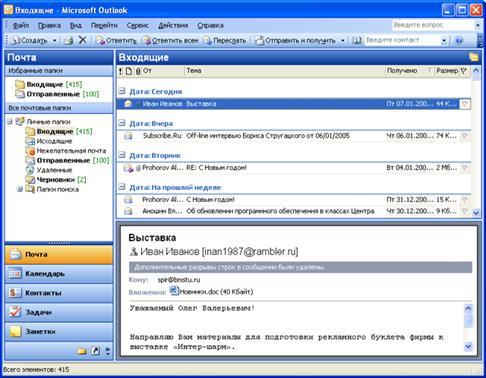Viewport: 486px width, 378px height.
Task: Click Отправить и получить button
Action: 295,41
